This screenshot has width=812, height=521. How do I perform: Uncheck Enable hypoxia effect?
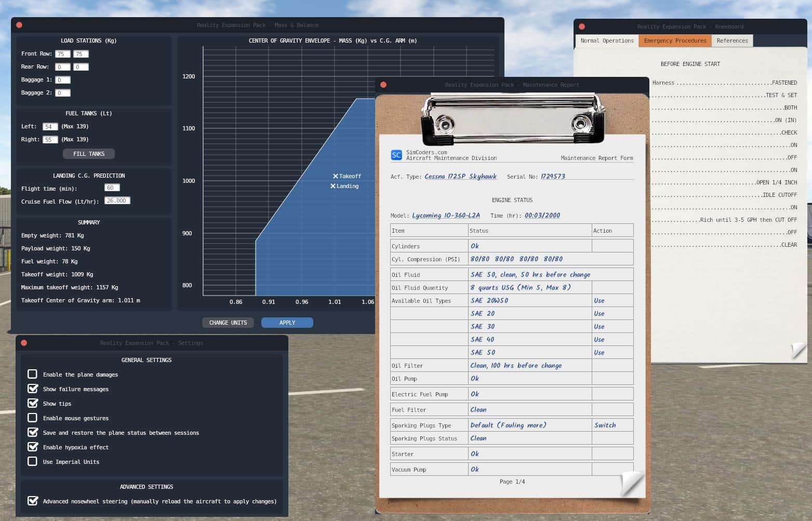coord(33,447)
